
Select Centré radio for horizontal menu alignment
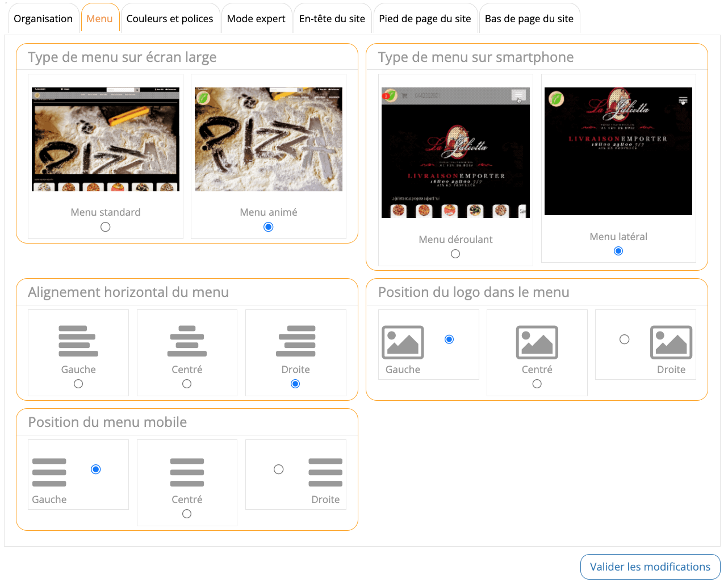tap(187, 384)
